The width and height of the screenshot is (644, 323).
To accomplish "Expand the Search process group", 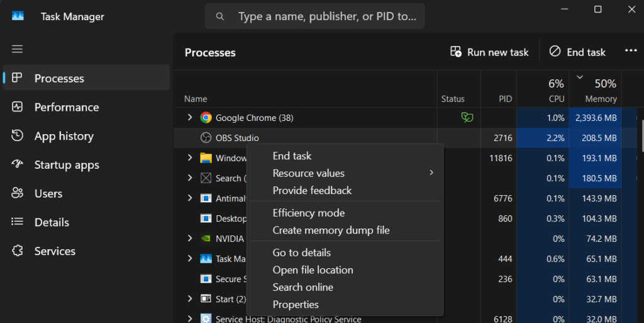I will click(190, 178).
